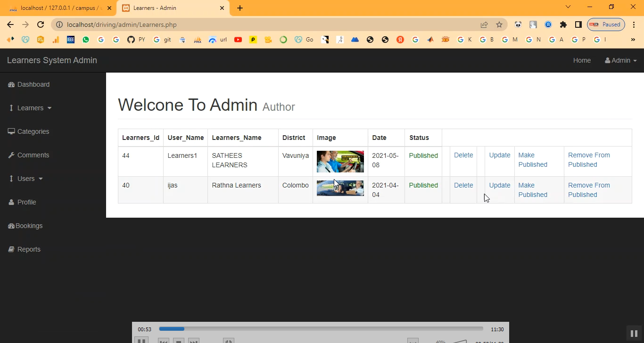Bookmark this page with the star icon

click(499, 24)
